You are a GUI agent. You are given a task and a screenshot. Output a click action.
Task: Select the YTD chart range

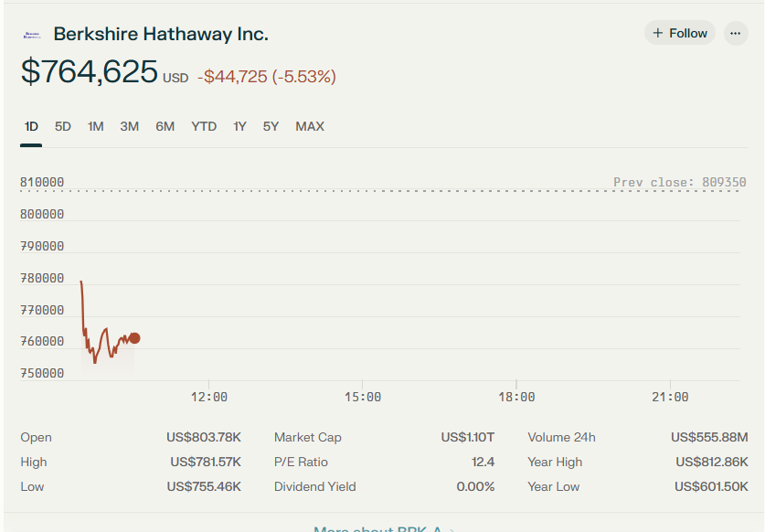tap(204, 126)
